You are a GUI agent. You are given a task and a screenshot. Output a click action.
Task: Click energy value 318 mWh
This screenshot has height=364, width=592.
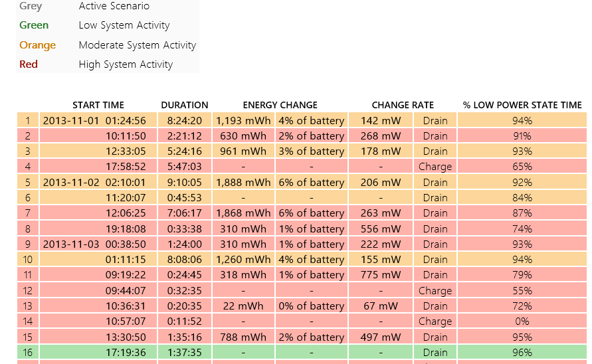click(x=243, y=274)
